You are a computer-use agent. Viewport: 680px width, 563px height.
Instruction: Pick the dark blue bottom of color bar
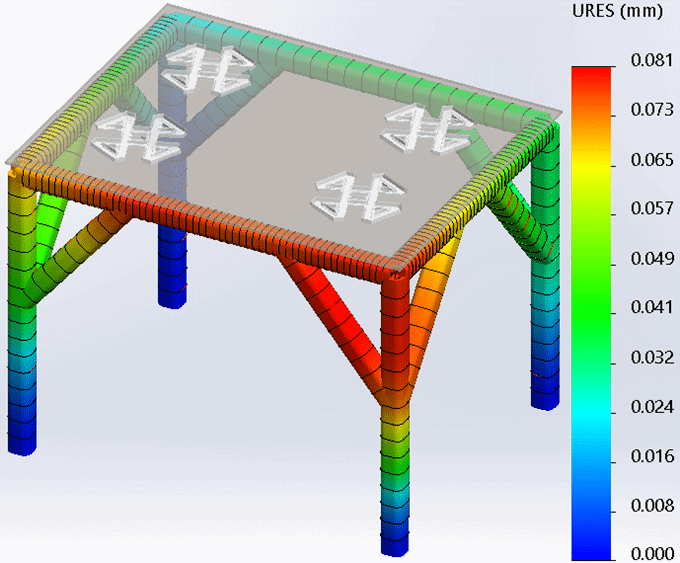(x=591, y=545)
